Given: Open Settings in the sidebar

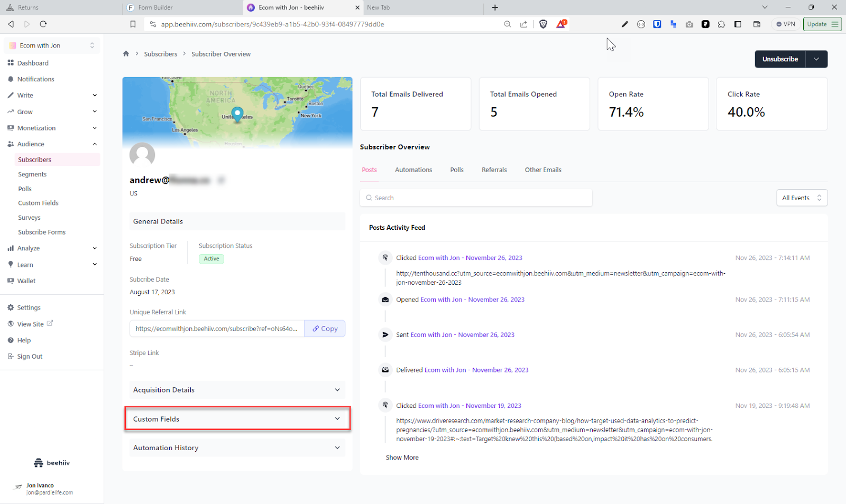Looking at the screenshot, I should (29, 307).
